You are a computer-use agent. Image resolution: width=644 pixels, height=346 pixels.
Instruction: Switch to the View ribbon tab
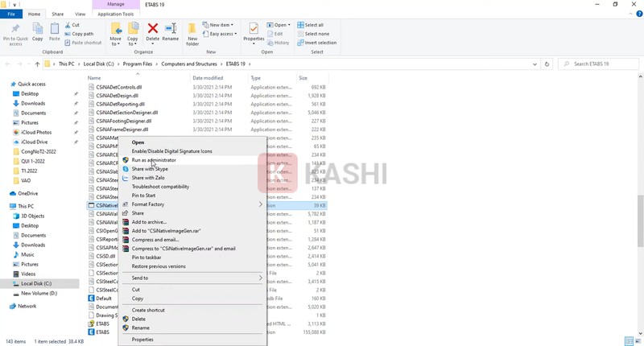[80, 14]
